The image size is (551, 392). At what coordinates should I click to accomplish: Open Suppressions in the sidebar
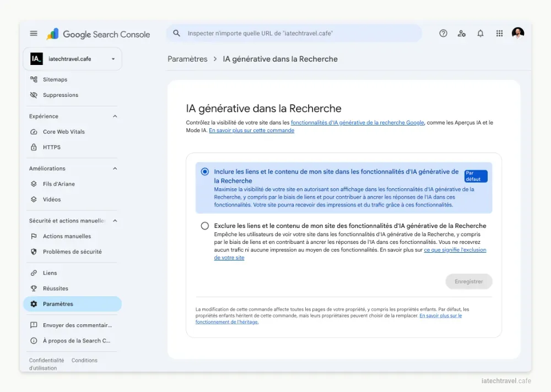[72, 95]
